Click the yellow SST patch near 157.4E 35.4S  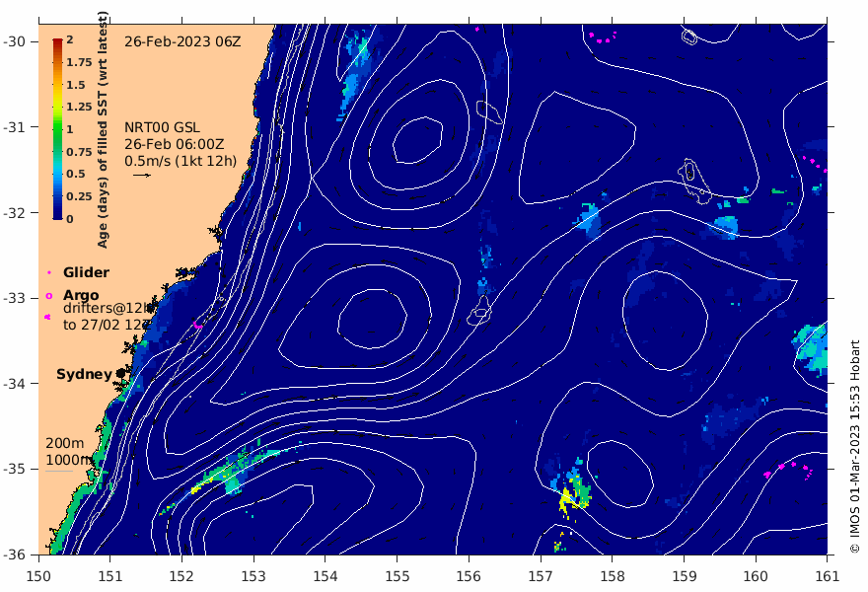tap(567, 499)
